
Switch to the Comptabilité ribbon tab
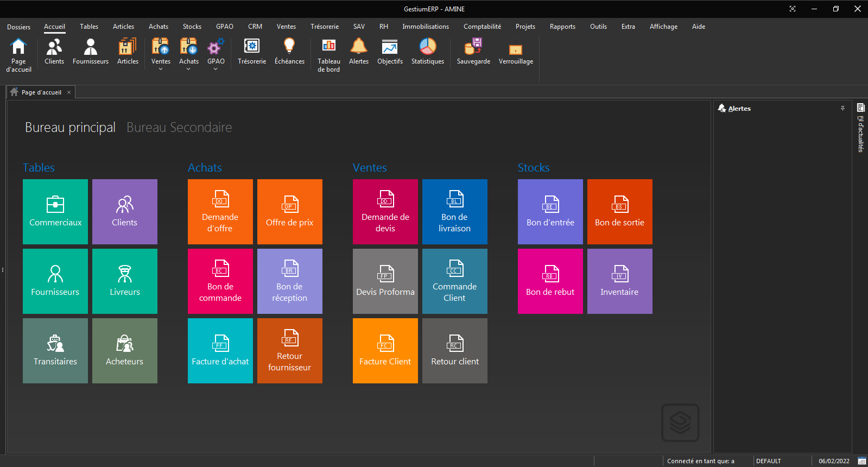point(483,27)
